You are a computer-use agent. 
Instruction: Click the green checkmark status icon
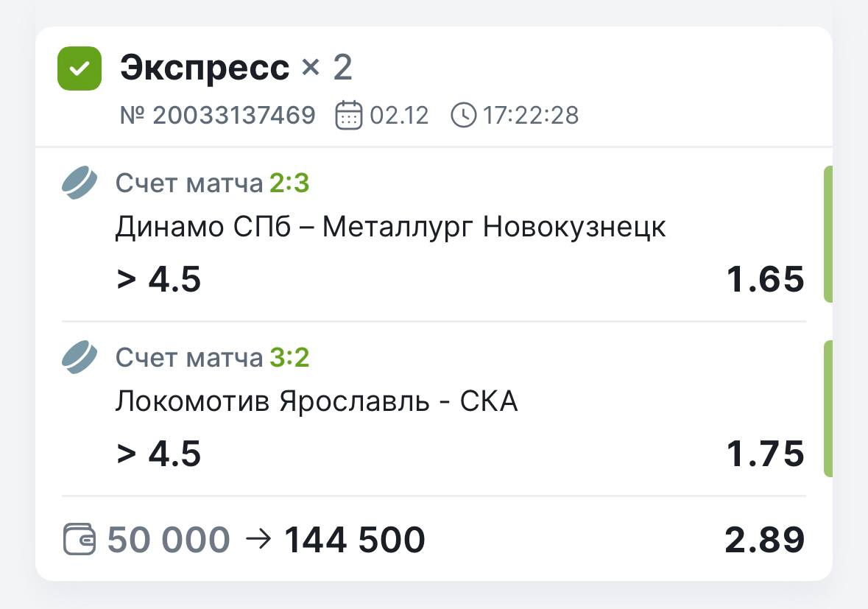tap(80, 68)
